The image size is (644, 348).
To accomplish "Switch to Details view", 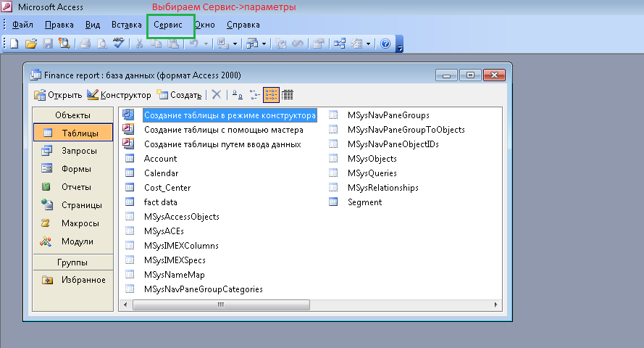I will (288, 95).
